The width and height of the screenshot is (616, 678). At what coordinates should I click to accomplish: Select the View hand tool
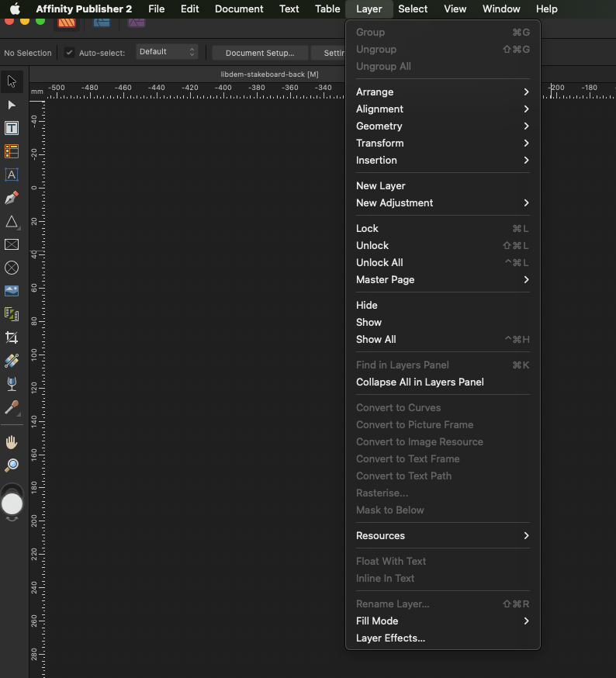(x=12, y=442)
